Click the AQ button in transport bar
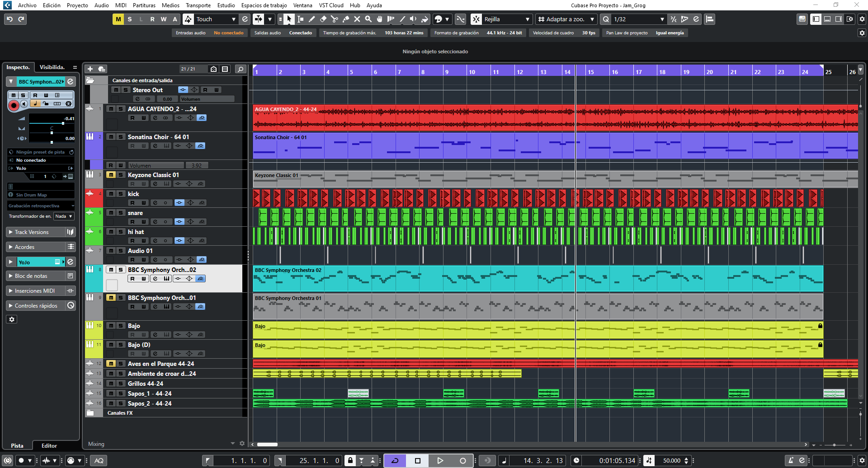Image resolution: width=868 pixels, height=468 pixels. (x=99, y=460)
